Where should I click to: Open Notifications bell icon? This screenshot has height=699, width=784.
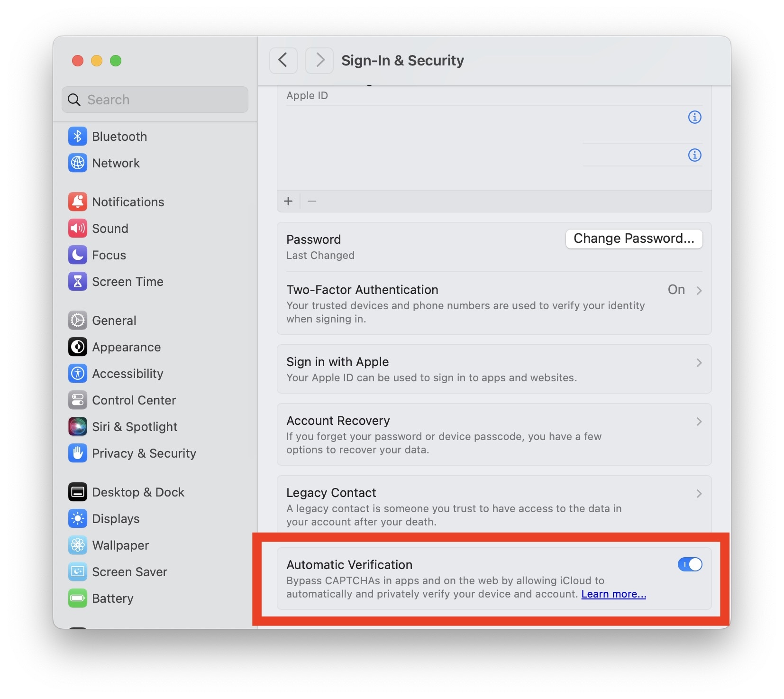click(78, 202)
